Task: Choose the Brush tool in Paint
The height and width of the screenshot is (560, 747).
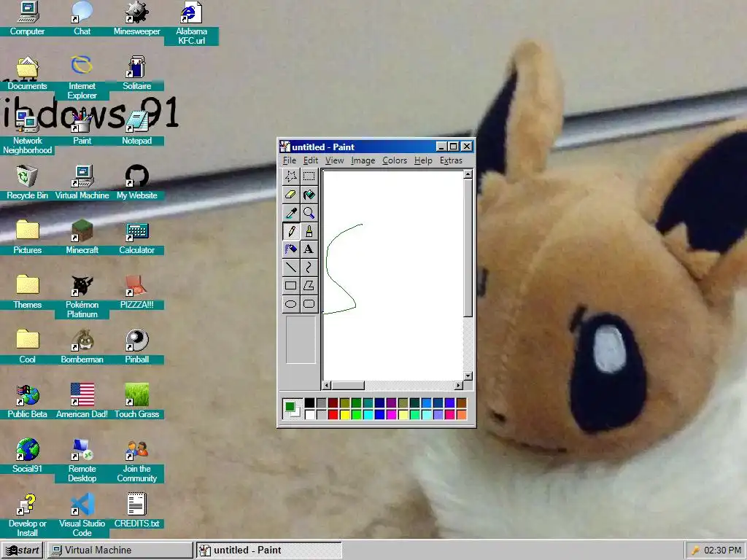Action: [x=309, y=231]
